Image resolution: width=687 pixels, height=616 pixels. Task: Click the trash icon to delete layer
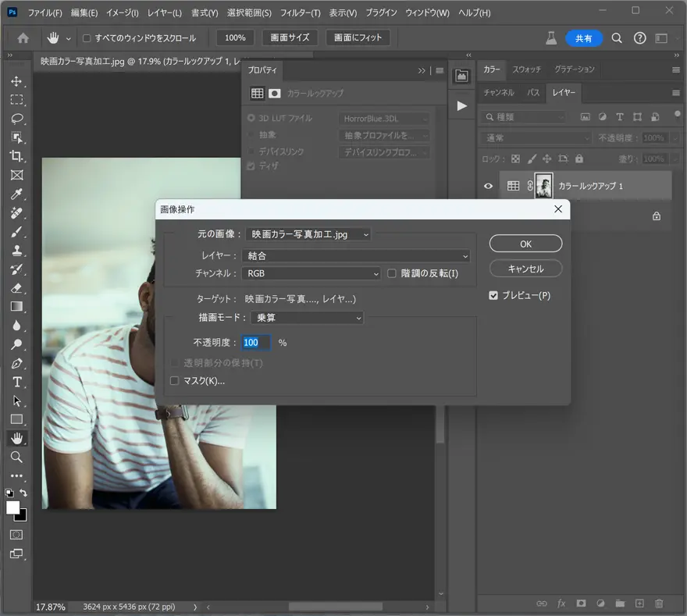point(659,604)
